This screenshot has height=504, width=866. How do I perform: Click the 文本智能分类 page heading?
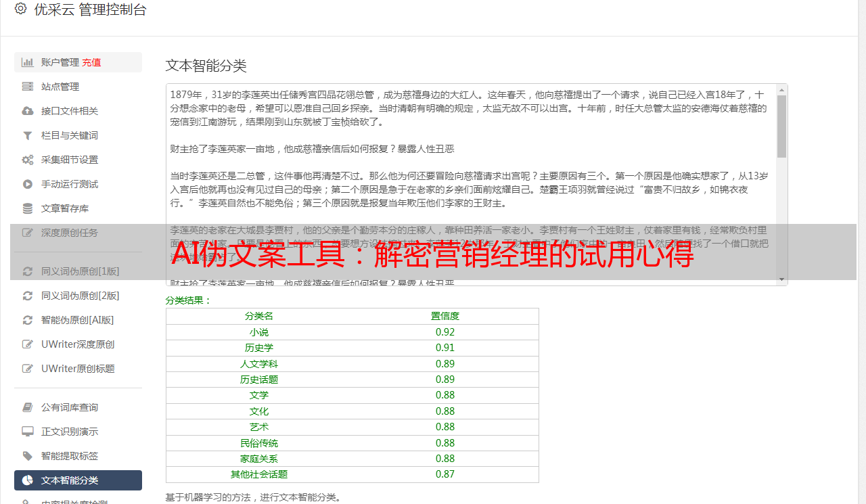(x=206, y=66)
